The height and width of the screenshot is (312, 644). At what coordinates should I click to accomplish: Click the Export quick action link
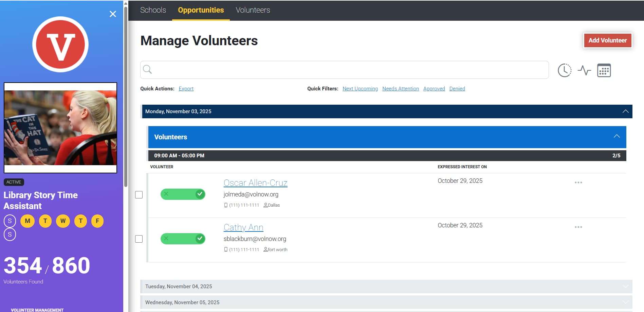pos(186,88)
